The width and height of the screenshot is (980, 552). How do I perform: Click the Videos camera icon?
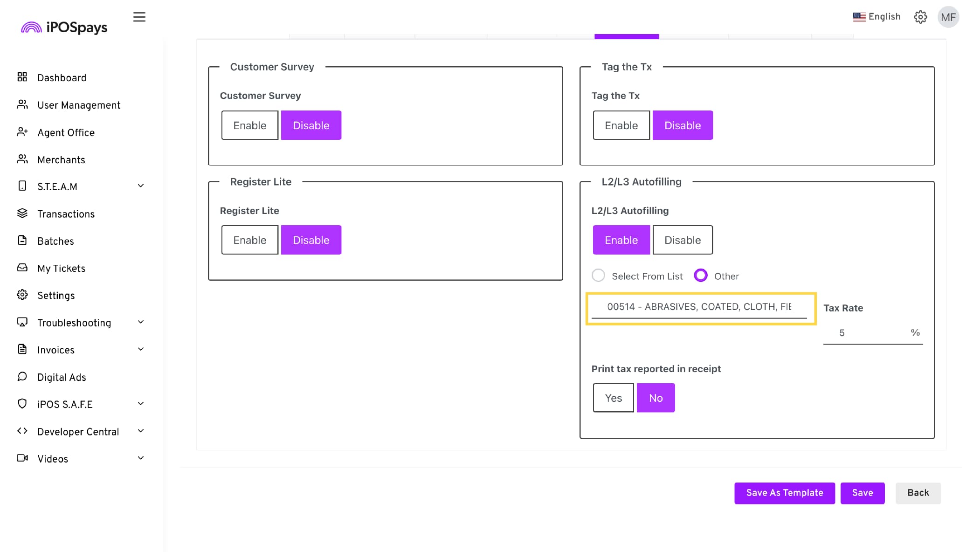click(22, 458)
